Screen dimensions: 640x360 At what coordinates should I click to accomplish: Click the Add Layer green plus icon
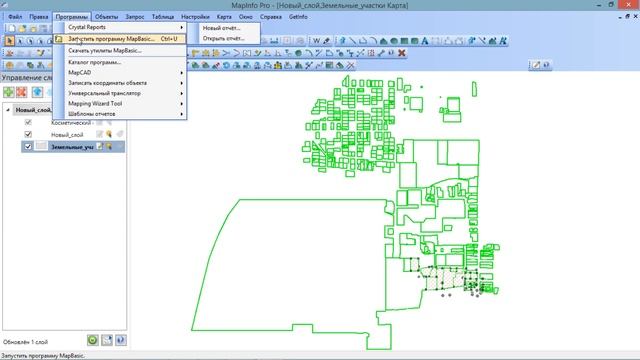pos(9,92)
